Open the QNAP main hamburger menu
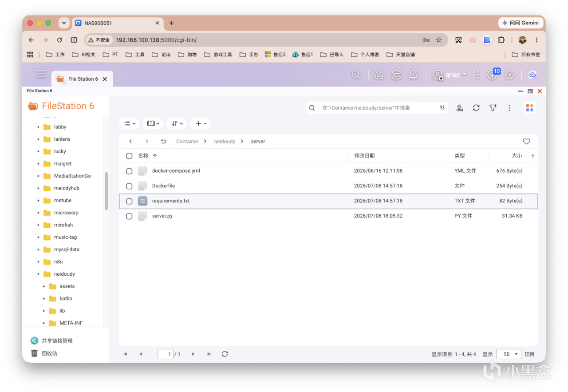Screen dimensions: 568x392 click(x=41, y=74)
